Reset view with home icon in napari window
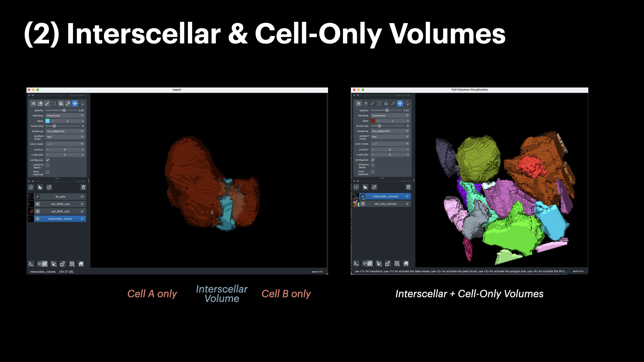 (81, 264)
